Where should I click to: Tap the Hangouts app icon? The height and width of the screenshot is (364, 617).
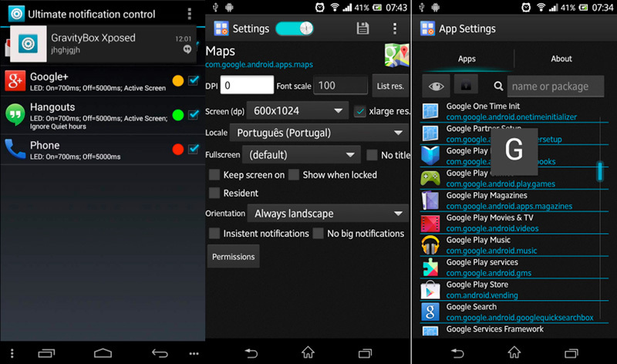(15, 114)
